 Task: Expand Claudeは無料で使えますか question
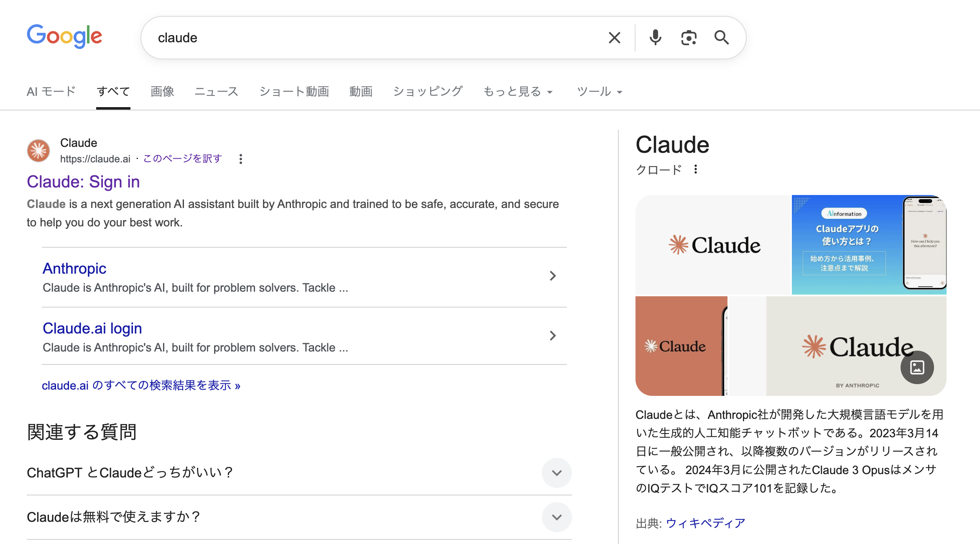[x=556, y=517]
